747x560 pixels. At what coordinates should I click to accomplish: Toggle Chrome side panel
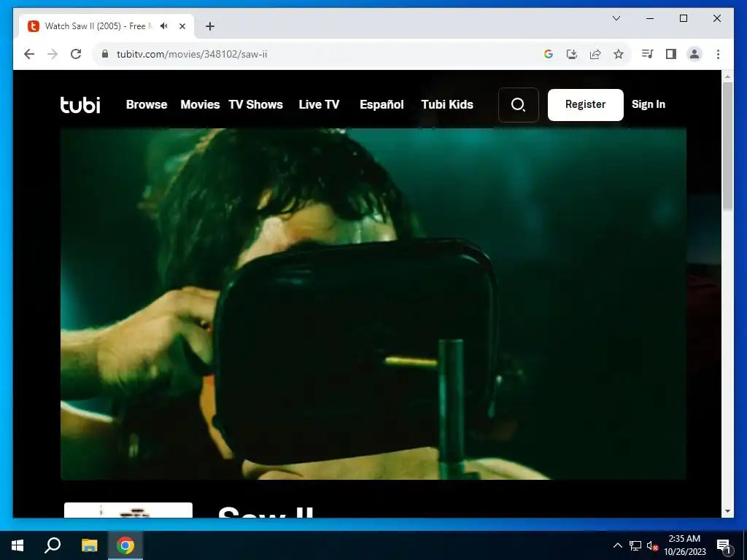pyautogui.click(x=671, y=54)
